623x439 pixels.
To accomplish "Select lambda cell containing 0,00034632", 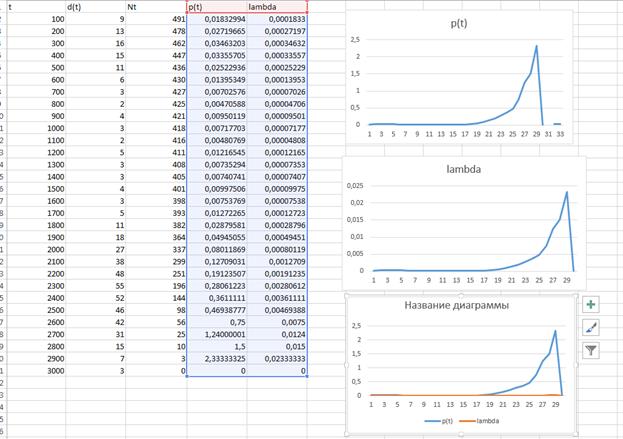I will point(277,43).
